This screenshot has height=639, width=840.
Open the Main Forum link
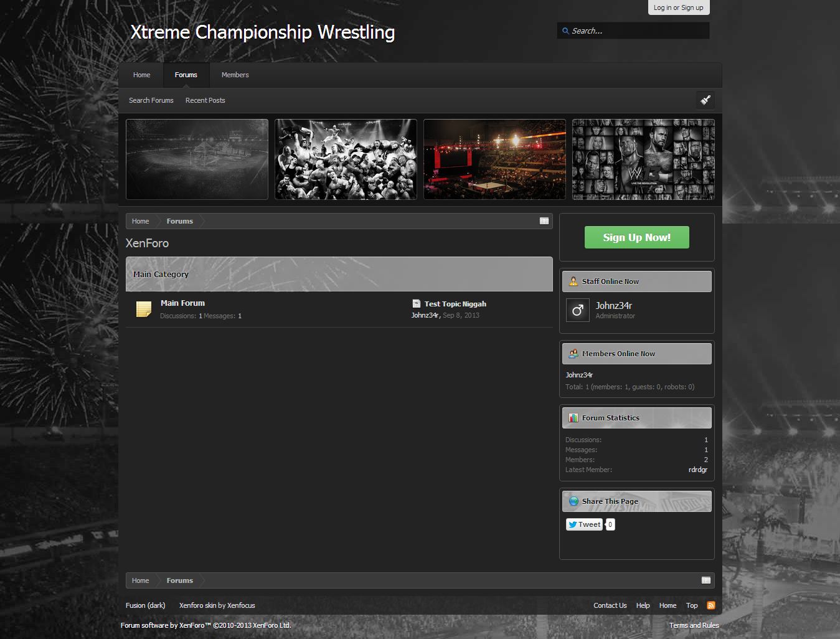[182, 303]
